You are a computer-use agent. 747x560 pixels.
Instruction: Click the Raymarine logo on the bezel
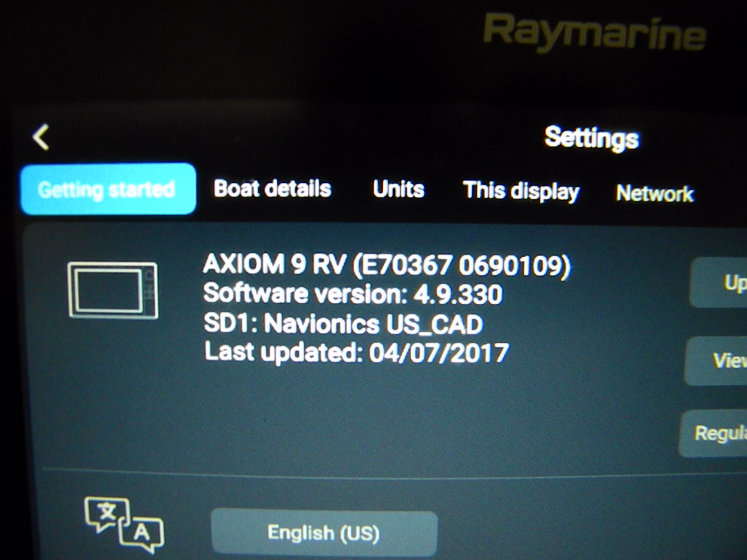tap(595, 34)
